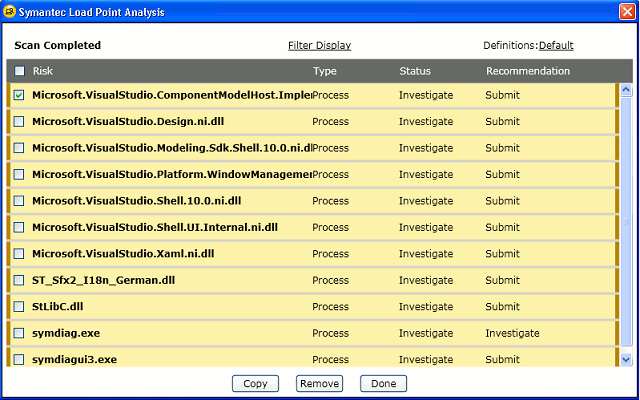The width and height of the screenshot is (640, 400).
Task: Click Investigate status for Microsoft.VisualStudio.Xaml.ni.dll
Action: click(426, 254)
